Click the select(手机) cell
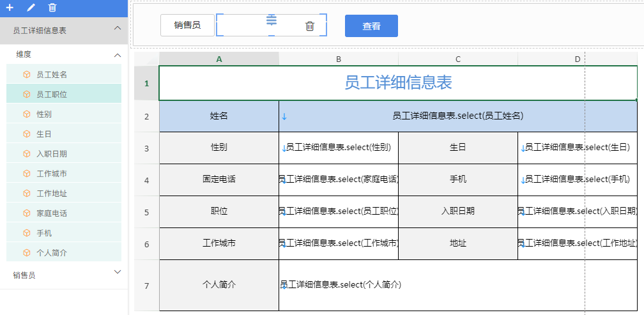The height and width of the screenshot is (315, 644). pos(578,180)
